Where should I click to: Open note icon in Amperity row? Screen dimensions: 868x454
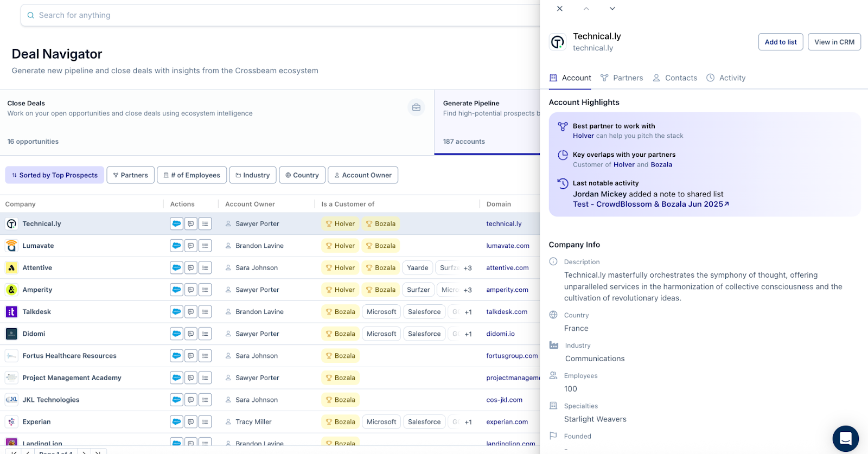(191, 290)
